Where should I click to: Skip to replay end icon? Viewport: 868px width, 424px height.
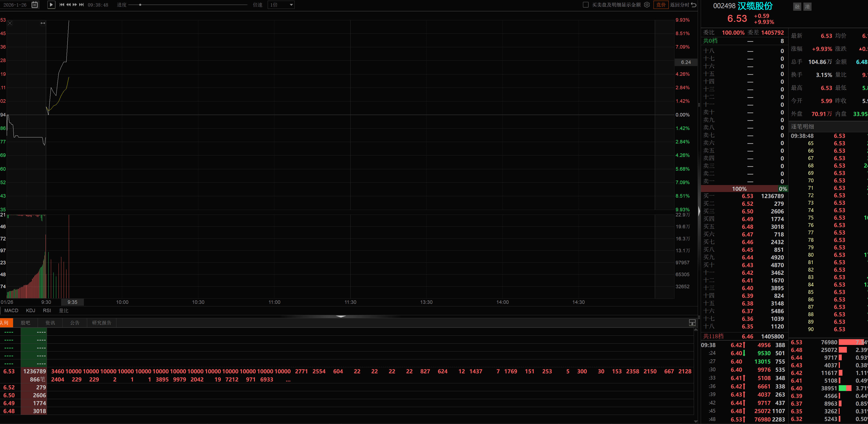pyautogui.click(x=81, y=5)
